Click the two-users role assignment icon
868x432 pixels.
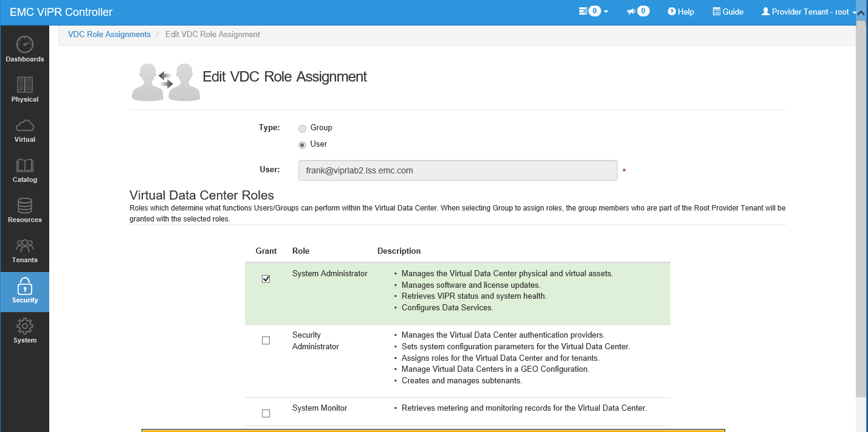pos(166,82)
